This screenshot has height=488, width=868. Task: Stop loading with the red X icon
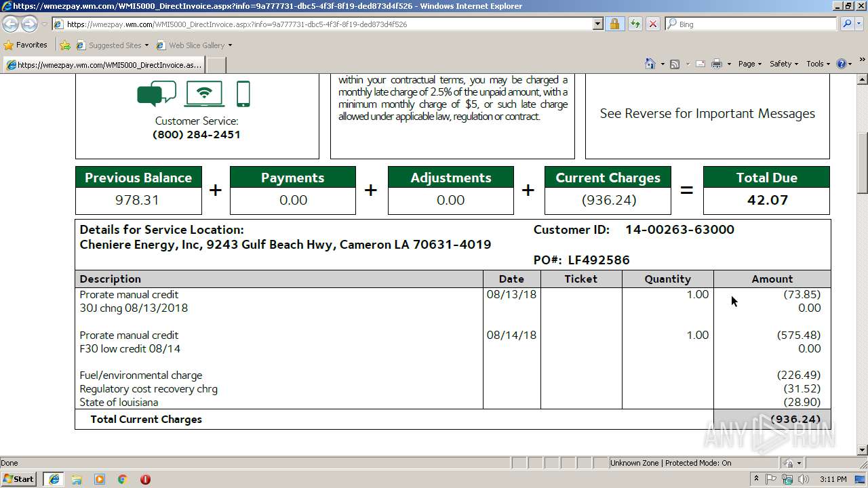point(652,24)
